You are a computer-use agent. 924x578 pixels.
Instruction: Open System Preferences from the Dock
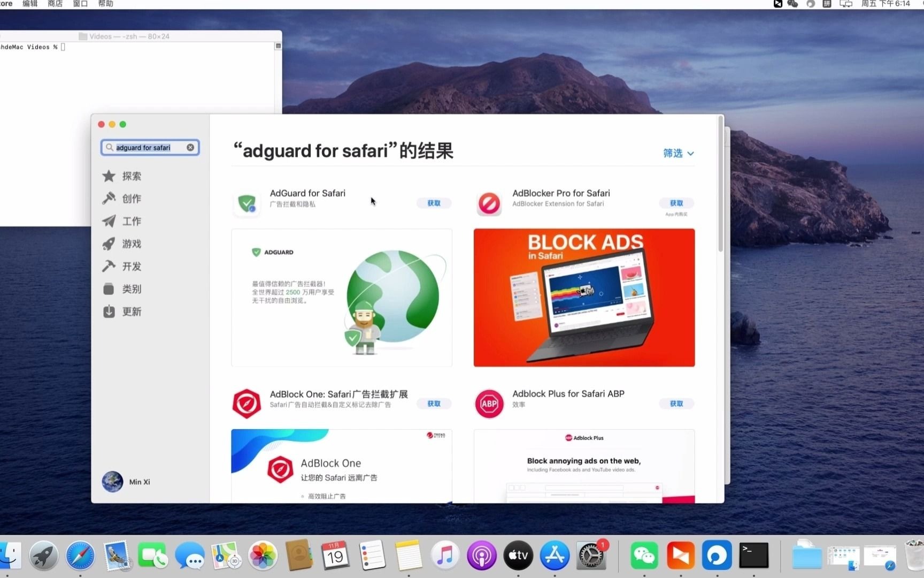[591, 556]
